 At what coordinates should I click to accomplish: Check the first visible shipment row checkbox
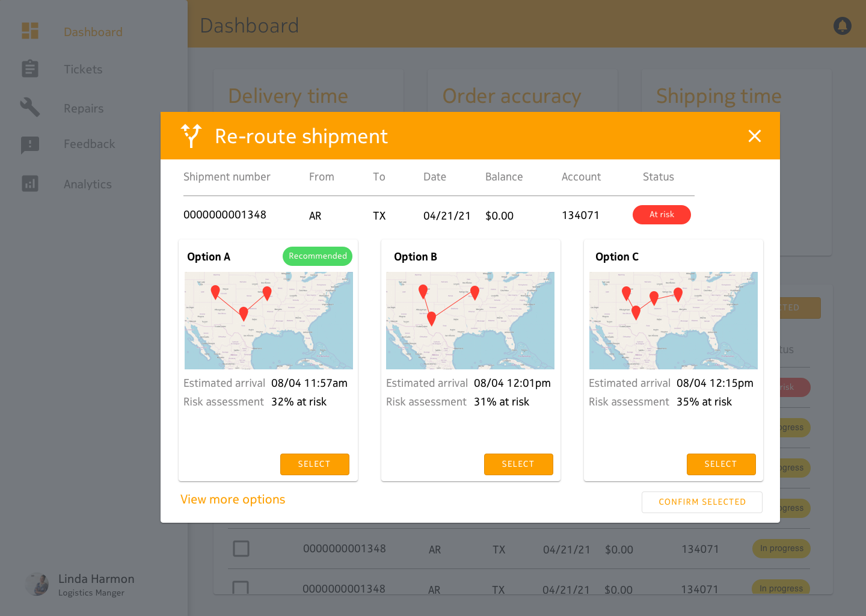[241, 549]
